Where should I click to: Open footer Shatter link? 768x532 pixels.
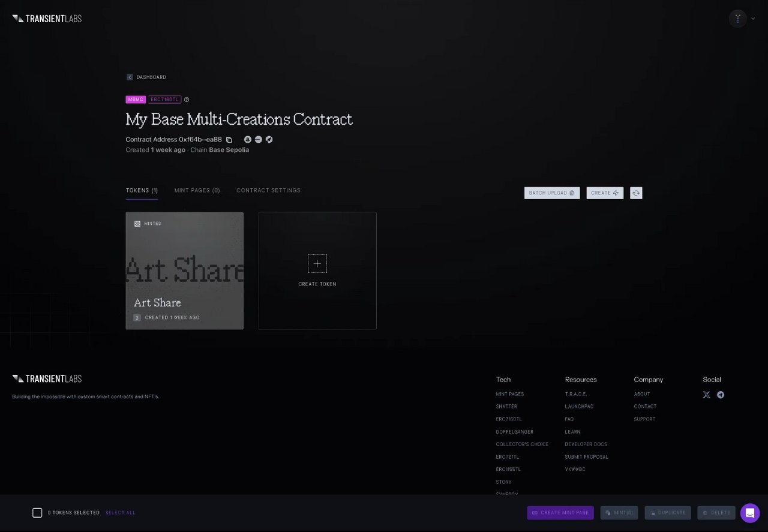point(506,407)
